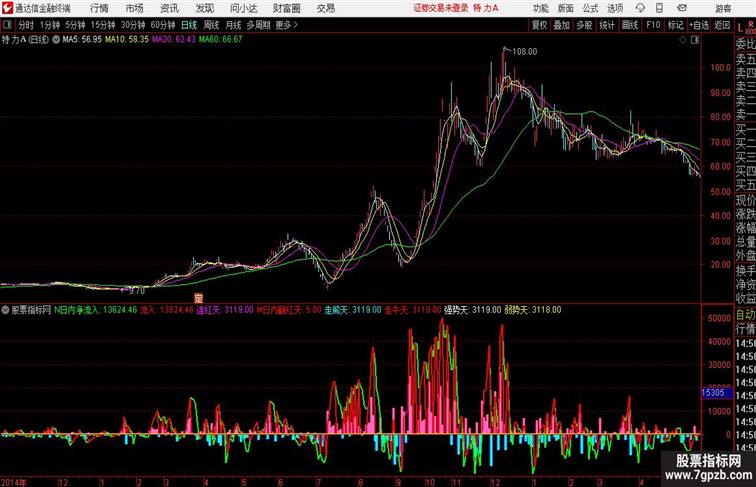Click the 证券交易未登录 login status

point(441,8)
